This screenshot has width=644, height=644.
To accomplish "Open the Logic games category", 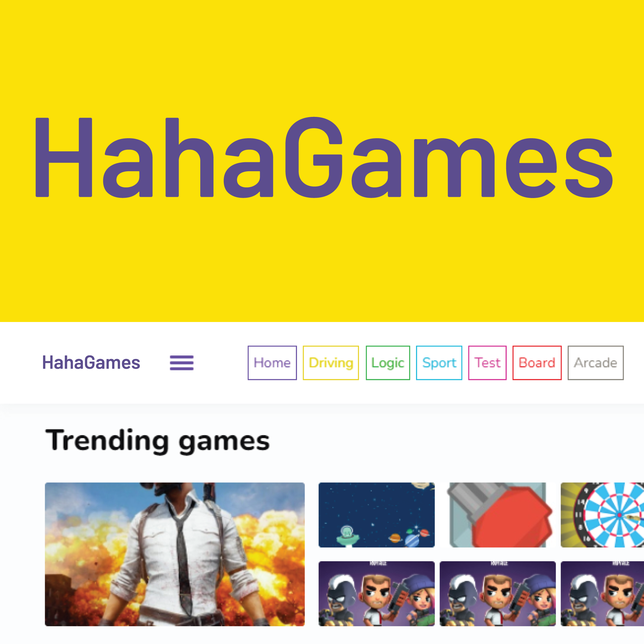I will pos(388,363).
